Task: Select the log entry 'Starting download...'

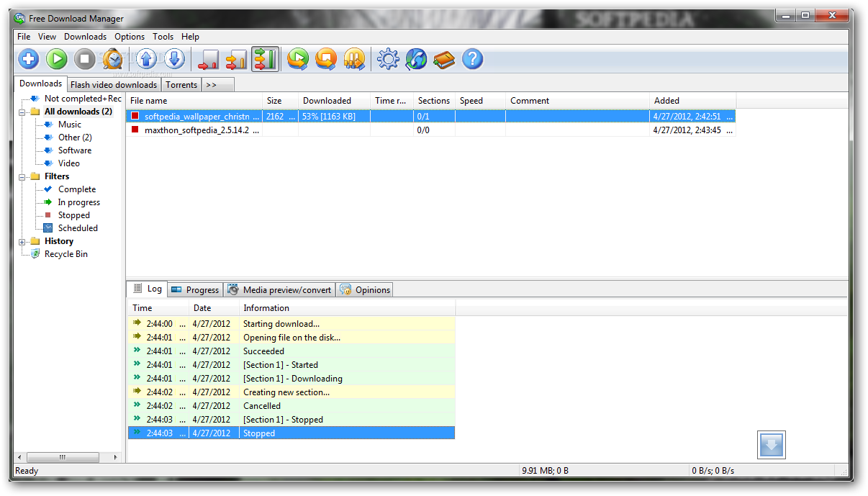Action: (x=291, y=324)
